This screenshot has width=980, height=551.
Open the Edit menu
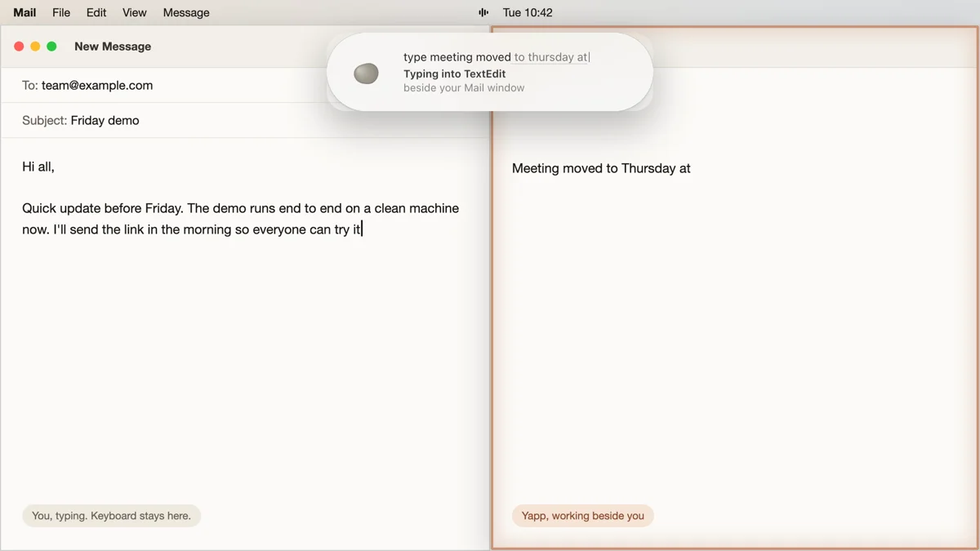tap(96, 12)
